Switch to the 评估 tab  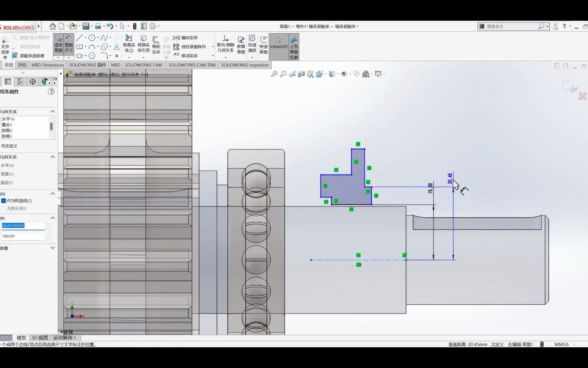click(x=22, y=65)
